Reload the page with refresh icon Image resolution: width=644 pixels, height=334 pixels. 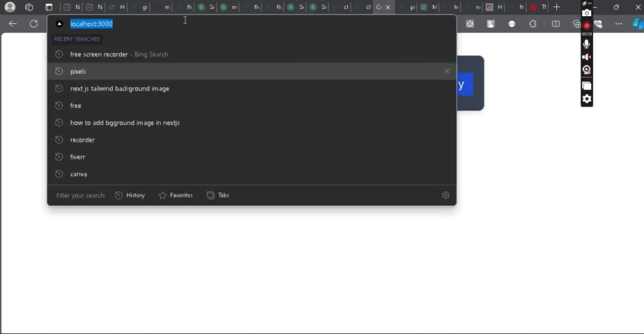click(x=33, y=24)
